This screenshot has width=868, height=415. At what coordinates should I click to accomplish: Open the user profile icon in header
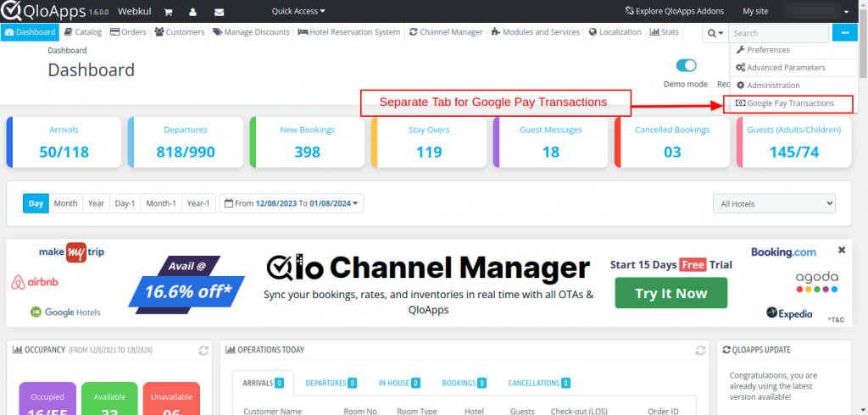[192, 12]
